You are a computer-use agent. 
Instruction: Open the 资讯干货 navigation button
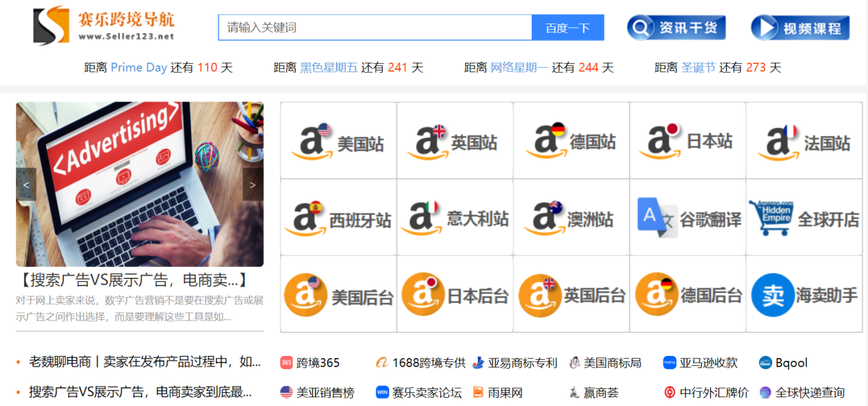pyautogui.click(x=676, y=28)
